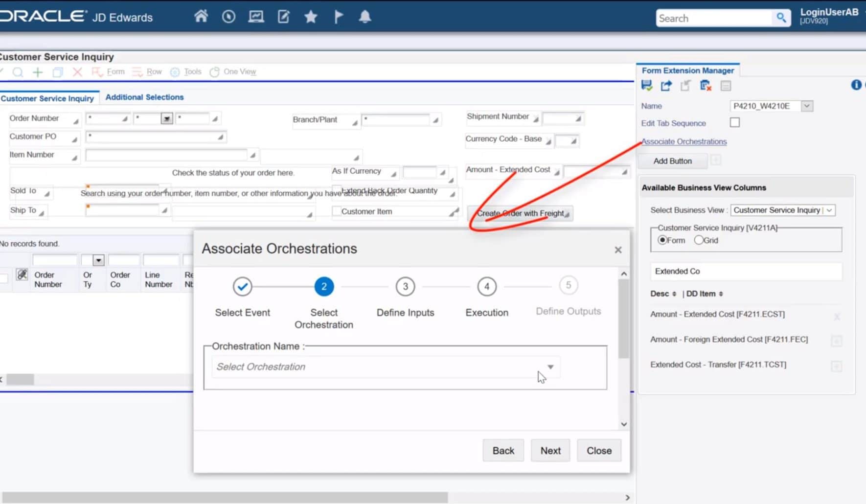The width and height of the screenshot is (866, 504).
Task: Click the Extended Co filter field
Action: click(746, 271)
